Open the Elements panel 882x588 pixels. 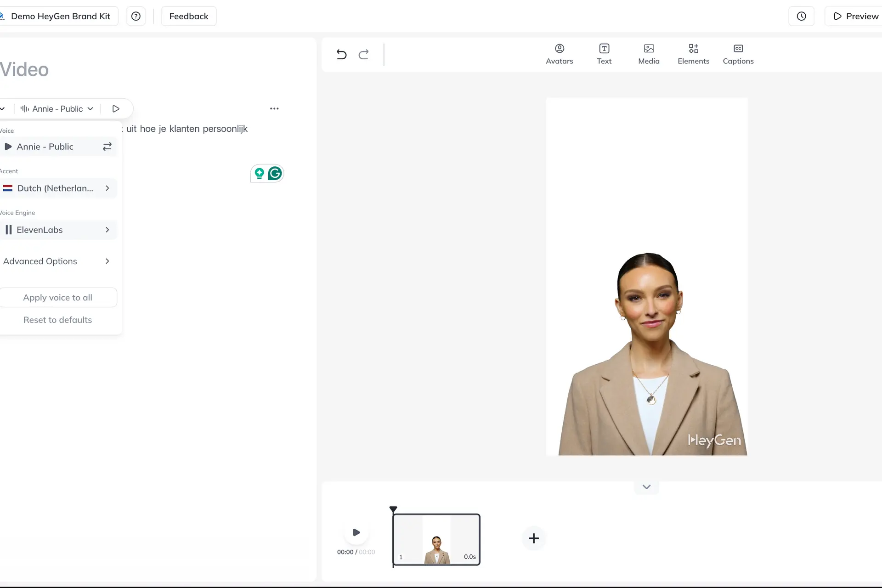pos(693,54)
